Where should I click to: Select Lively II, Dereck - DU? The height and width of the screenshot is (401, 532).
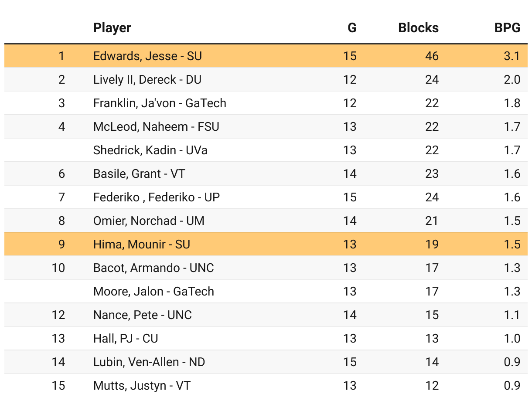[x=147, y=79]
